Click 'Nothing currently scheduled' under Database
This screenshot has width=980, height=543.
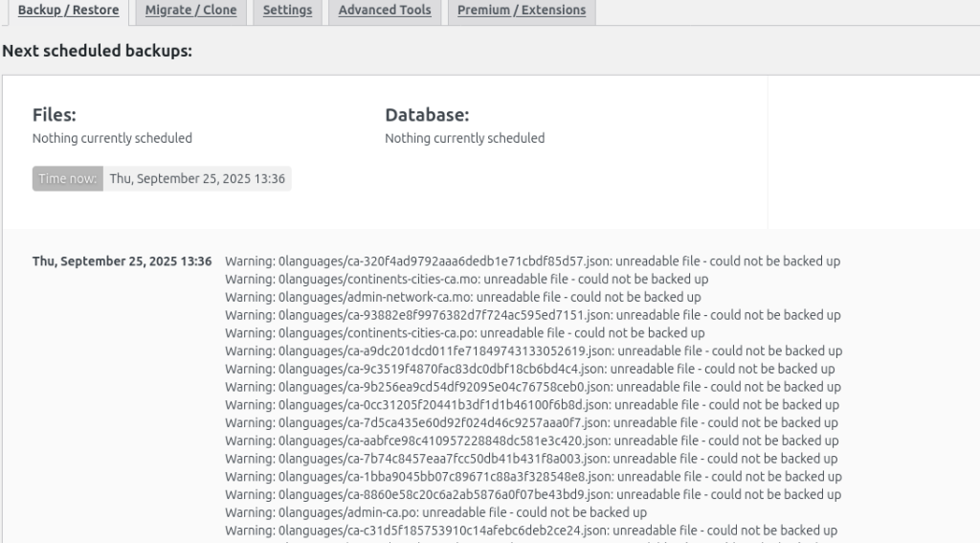(x=464, y=138)
